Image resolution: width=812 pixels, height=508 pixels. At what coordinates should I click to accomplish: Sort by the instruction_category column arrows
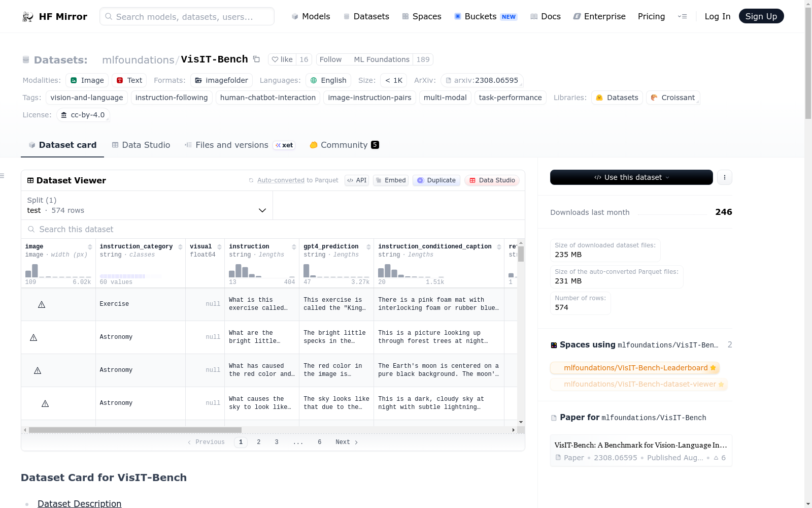pos(180,247)
